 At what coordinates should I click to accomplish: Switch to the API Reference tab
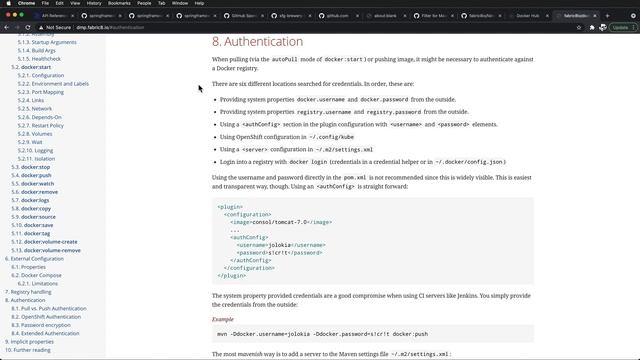tap(53, 16)
